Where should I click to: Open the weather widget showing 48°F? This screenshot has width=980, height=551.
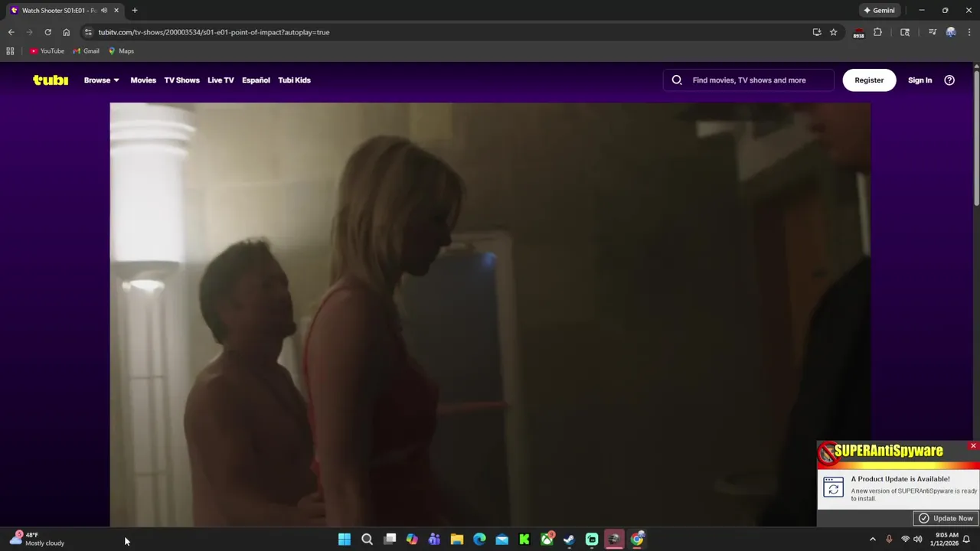37,540
